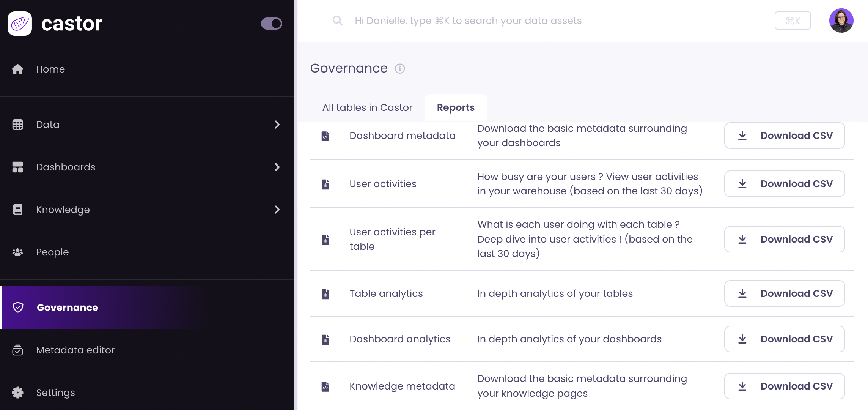Open the Metadata editor

coord(75,350)
